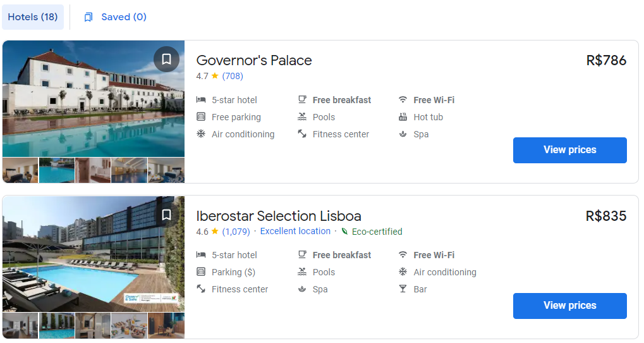Screen dimensions: 644x343
Task: Click Governor's Palace main pool photo
Action: tap(94, 98)
